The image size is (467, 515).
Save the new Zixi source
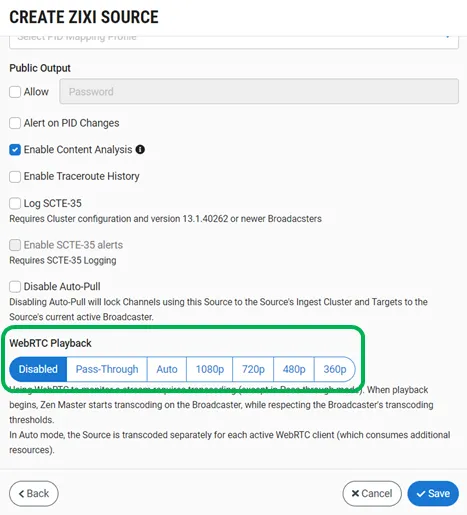[x=433, y=493]
